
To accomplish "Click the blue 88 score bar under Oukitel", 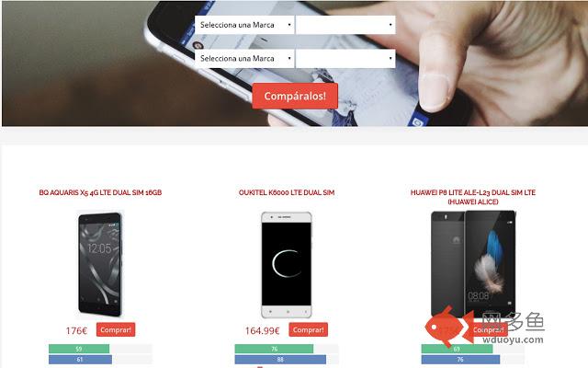I will pos(280,360).
